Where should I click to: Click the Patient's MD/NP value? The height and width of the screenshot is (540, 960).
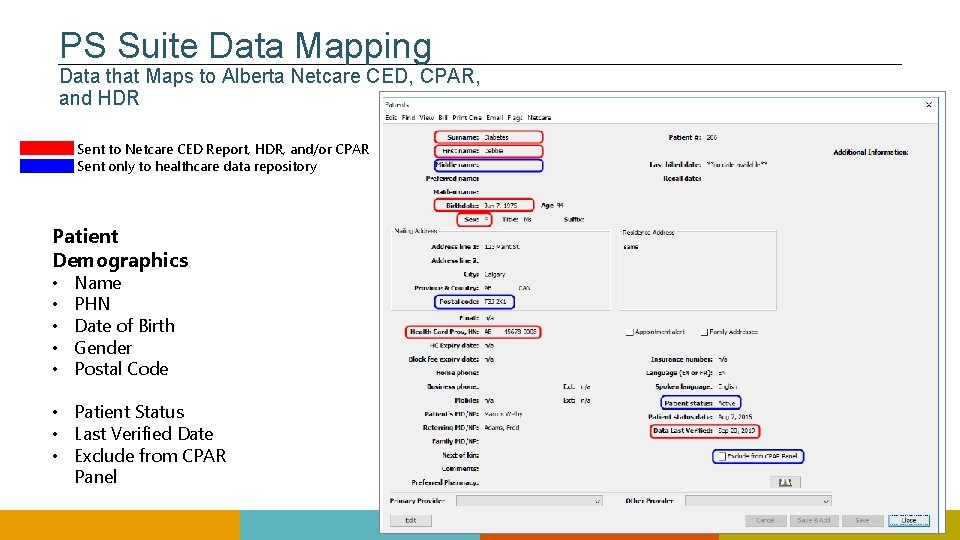pos(503,414)
